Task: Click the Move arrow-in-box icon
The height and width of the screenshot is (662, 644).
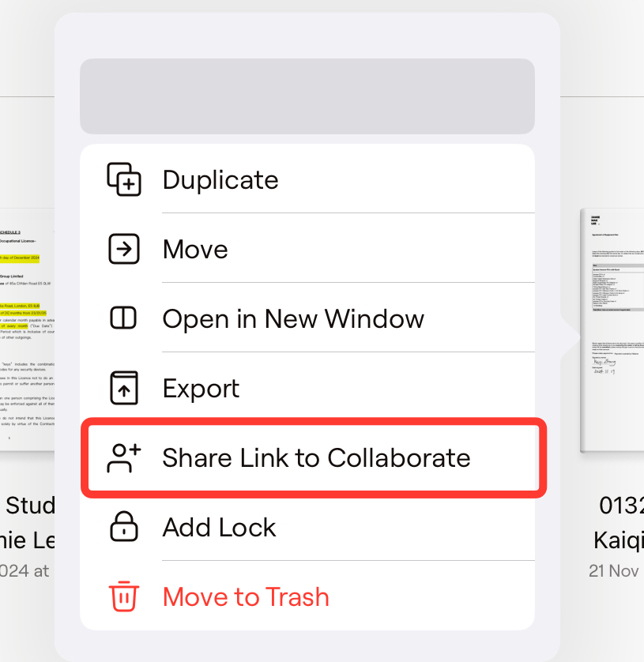Action: [x=124, y=249]
